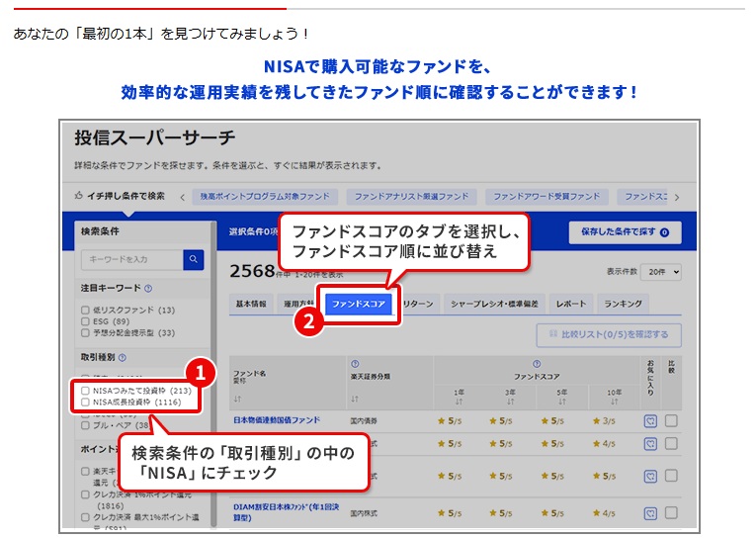Tick the 低リスクファンド keyword checkbox

point(86,310)
